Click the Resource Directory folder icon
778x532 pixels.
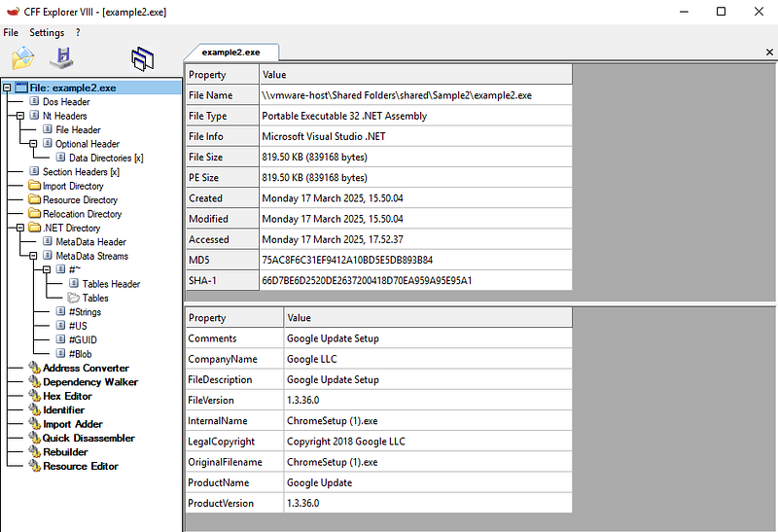point(34,199)
